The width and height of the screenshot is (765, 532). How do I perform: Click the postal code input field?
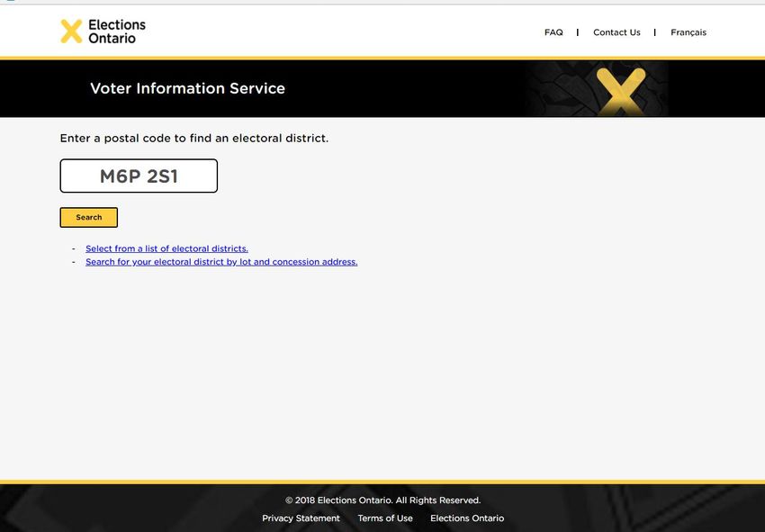[139, 176]
